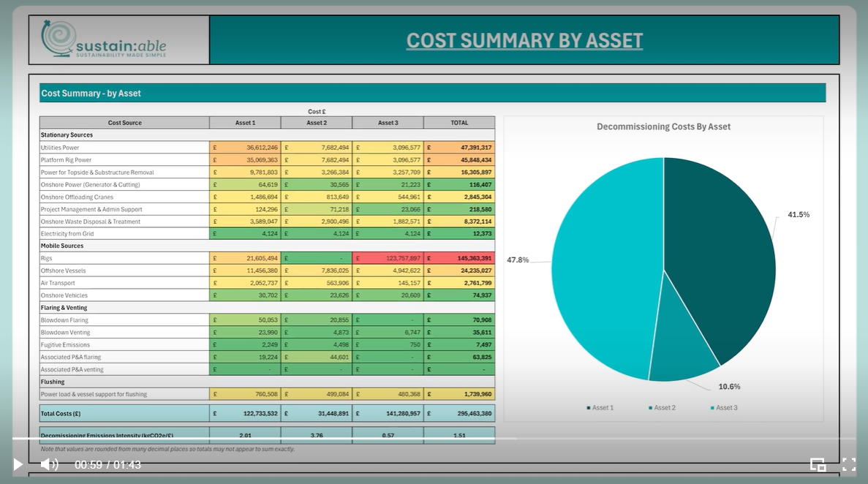Click the Asset 3 legend marker

point(712,408)
